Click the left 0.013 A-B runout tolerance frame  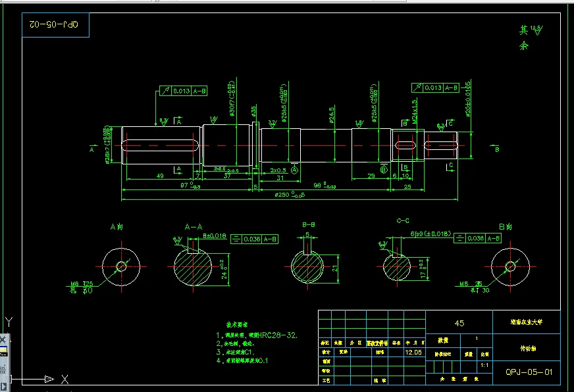pos(184,91)
